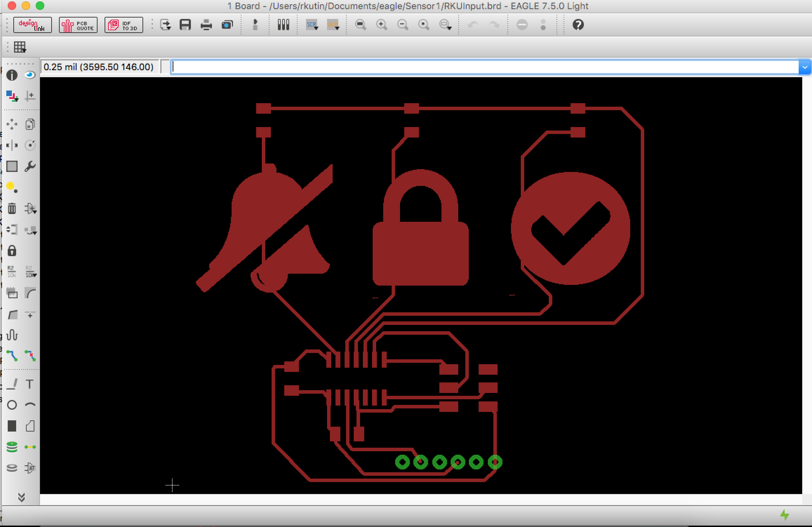Select the Show eye tool
This screenshot has width=812, height=527.
click(x=30, y=75)
